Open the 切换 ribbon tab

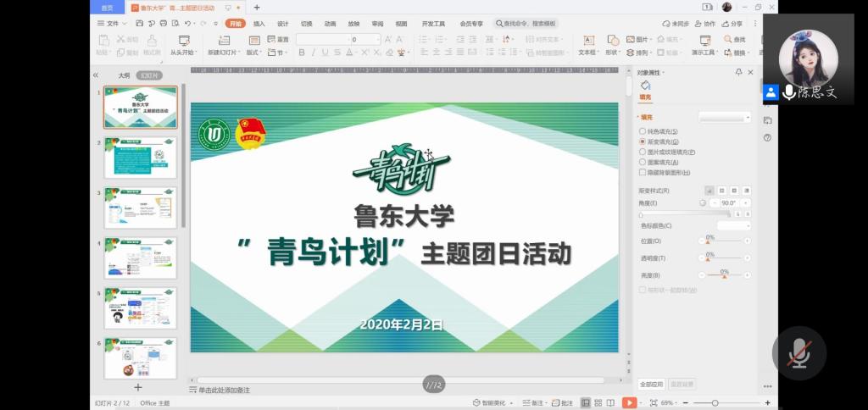(307, 24)
